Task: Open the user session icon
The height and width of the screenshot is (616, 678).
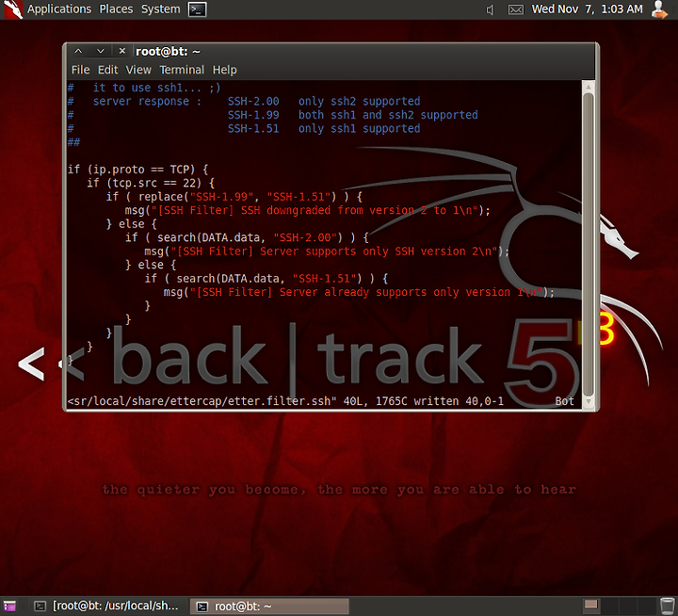Action: (x=659, y=9)
